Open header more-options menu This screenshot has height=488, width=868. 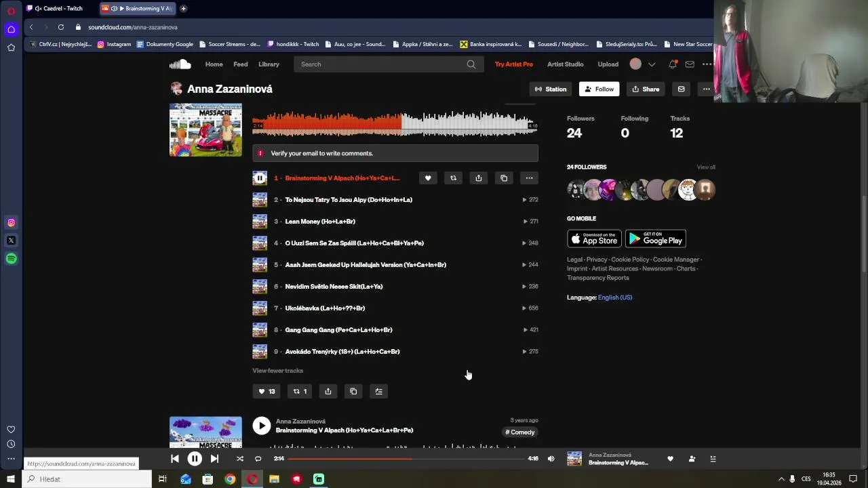click(x=707, y=64)
